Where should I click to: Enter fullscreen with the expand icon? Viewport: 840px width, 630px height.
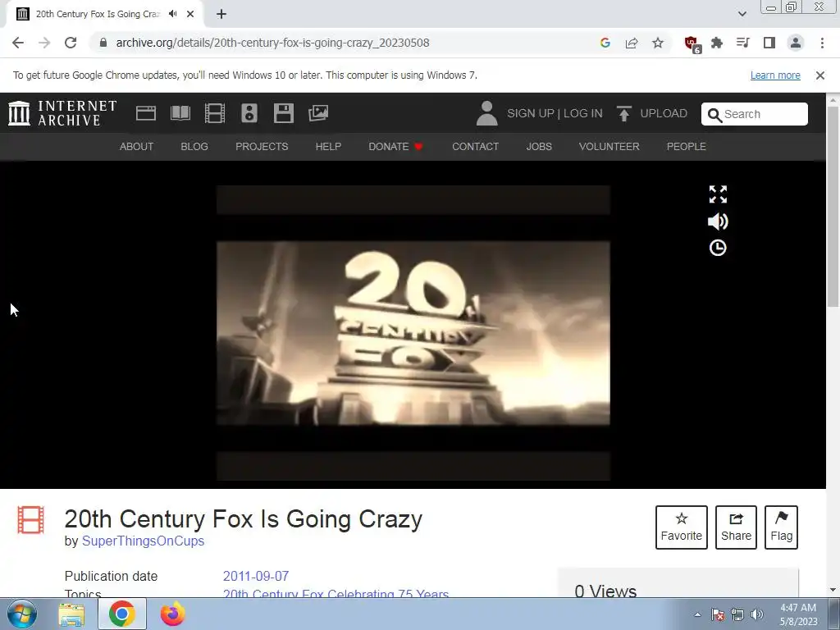718,194
